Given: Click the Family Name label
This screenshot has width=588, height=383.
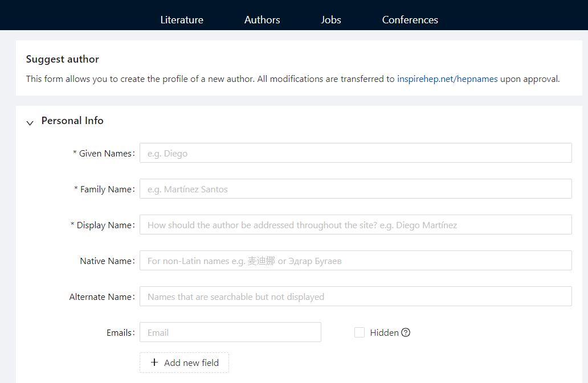Looking at the screenshot, I should (104, 190).
